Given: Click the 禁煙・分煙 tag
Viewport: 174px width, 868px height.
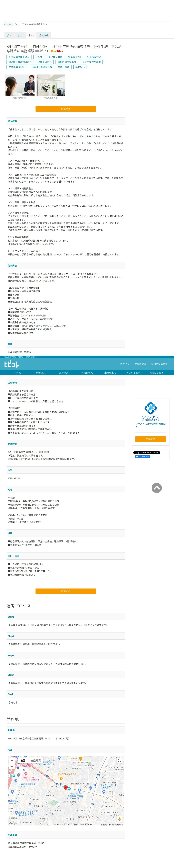Looking at the screenshot, I should (x=64, y=67).
